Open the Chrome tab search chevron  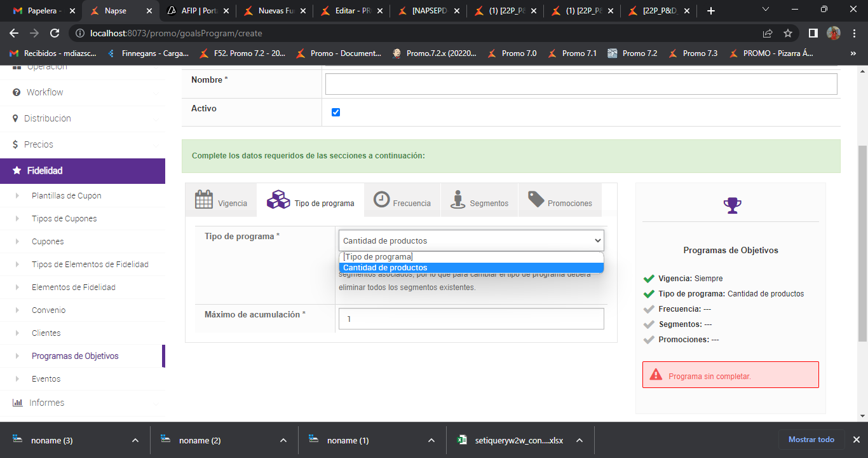coord(765,10)
